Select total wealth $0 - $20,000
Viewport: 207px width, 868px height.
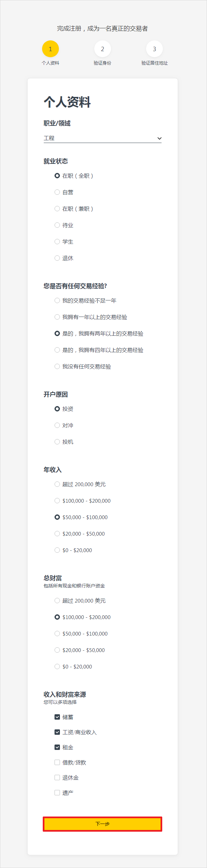tap(57, 666)
